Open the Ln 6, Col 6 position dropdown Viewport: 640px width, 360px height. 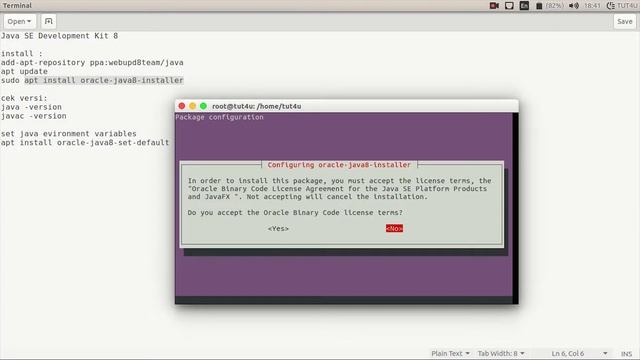click(x=579, y=353)
